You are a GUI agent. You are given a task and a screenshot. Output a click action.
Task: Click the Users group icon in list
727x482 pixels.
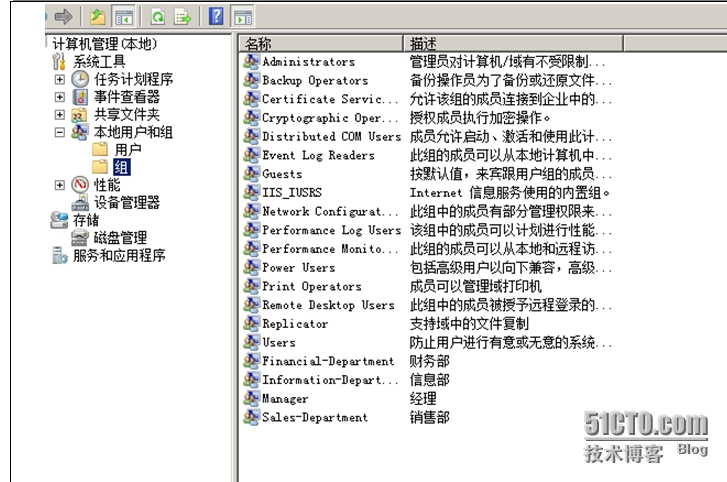click(x=251, y=342)
